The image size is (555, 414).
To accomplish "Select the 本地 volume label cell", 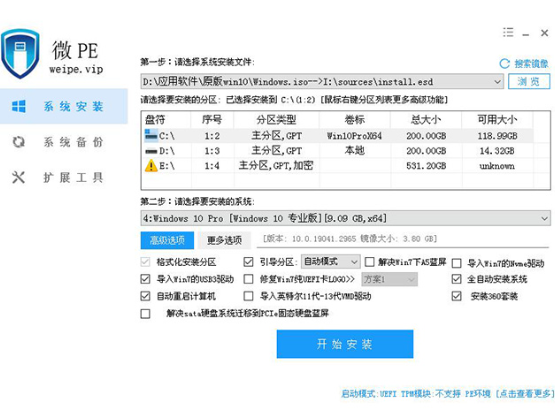I will pos(355,151).
